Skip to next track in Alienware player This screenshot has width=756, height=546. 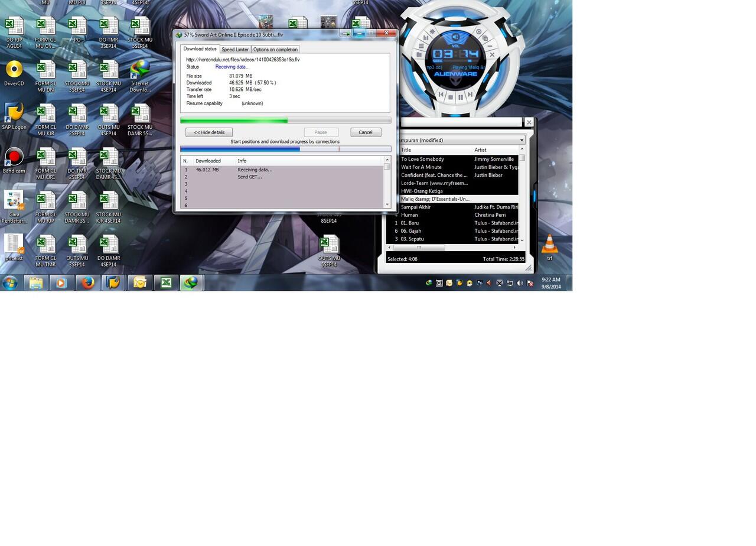coord(470,94)
